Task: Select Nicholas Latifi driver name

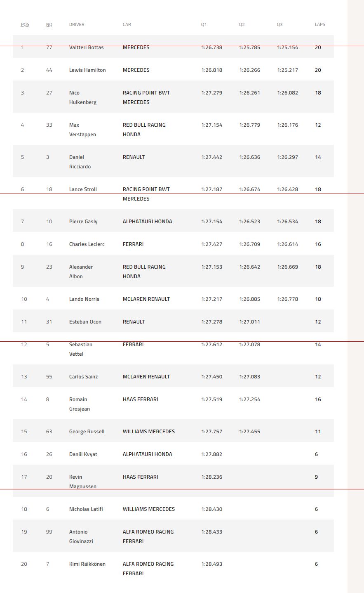Action: (x=86, y=509)
